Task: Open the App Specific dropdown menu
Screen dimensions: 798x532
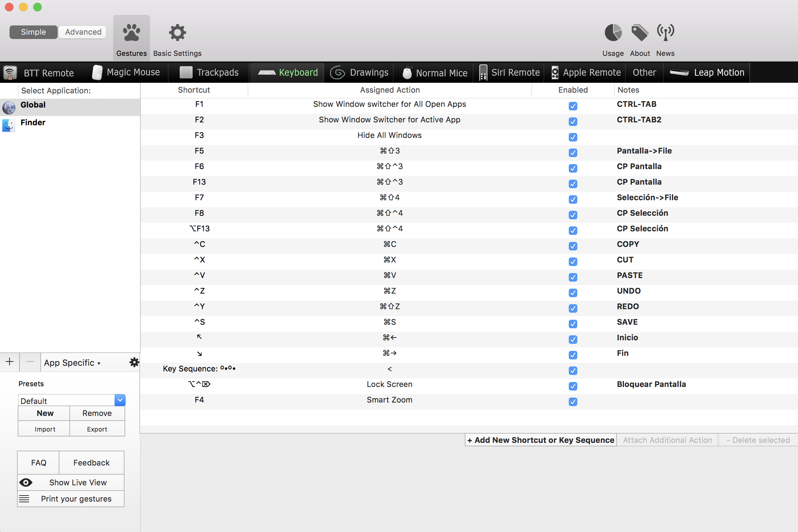Action: click(72, 363)
